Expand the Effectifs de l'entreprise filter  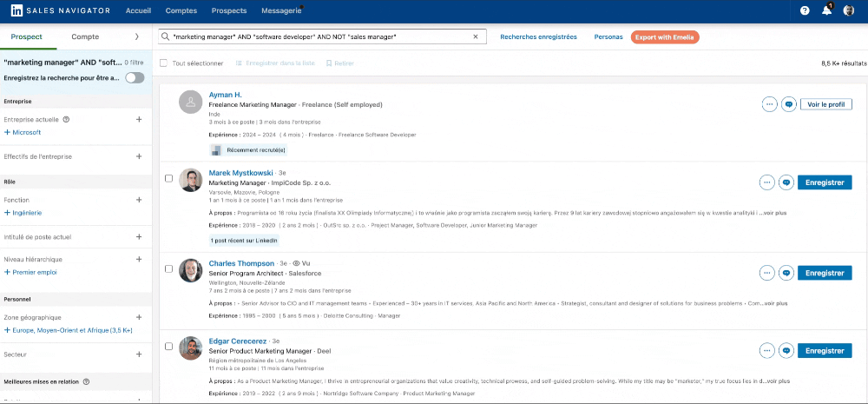[139, 157]
